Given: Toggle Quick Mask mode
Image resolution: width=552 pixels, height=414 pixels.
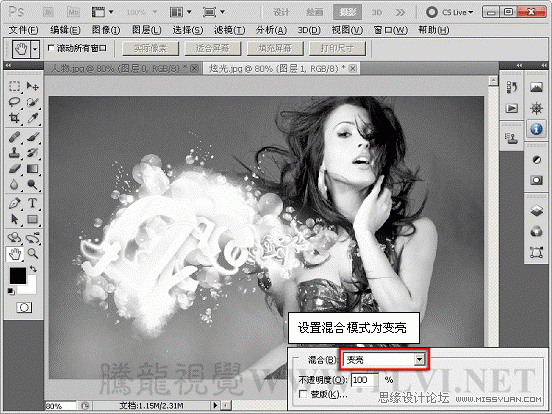Looking at the screenshot, I should click(x=24, y=307).
